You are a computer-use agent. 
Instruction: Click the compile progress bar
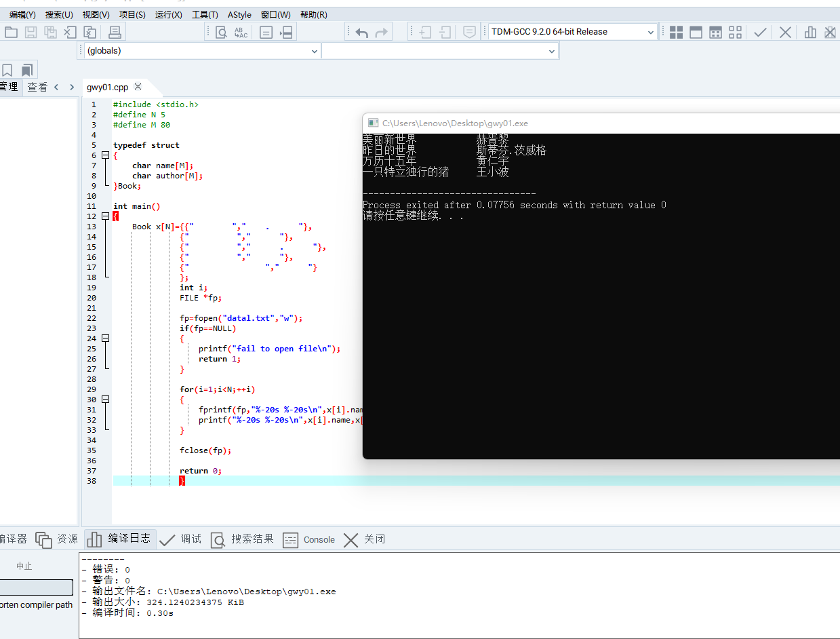36,587
